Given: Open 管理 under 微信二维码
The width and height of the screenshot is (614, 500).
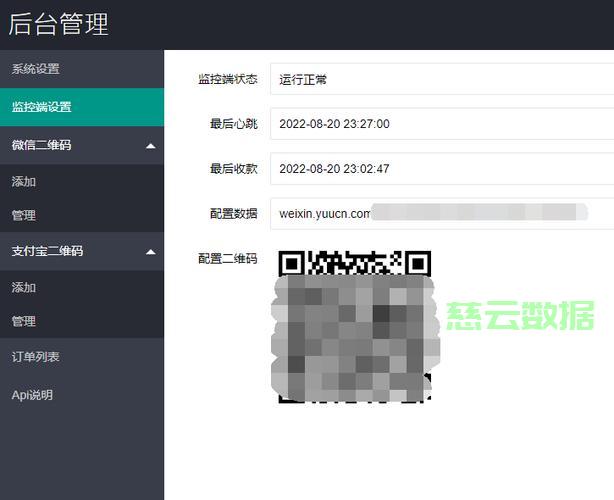Looking at the screenshot, I should (x=81, y=215).
